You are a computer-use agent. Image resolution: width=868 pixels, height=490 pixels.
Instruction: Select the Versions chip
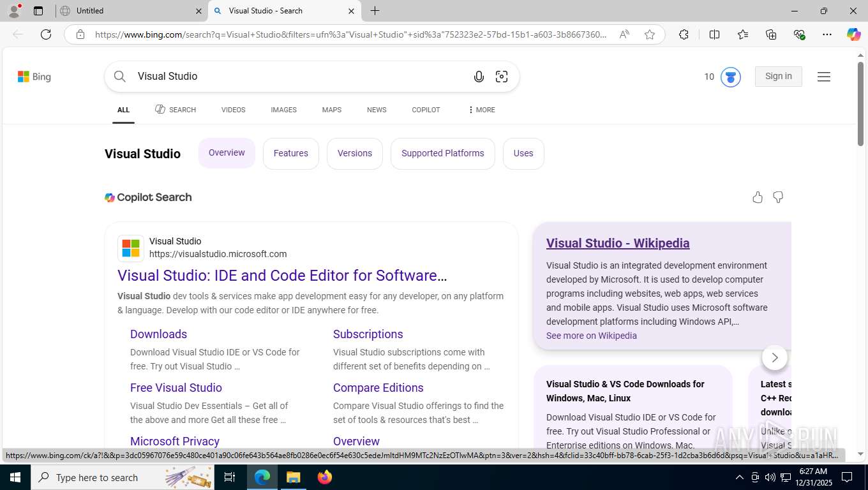[355, 154]
